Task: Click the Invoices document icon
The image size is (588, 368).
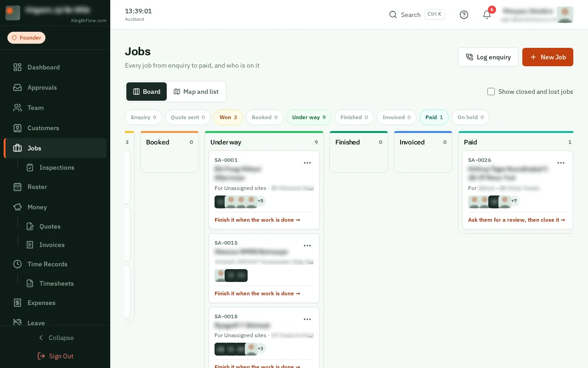Action: [x=30, y=245]
